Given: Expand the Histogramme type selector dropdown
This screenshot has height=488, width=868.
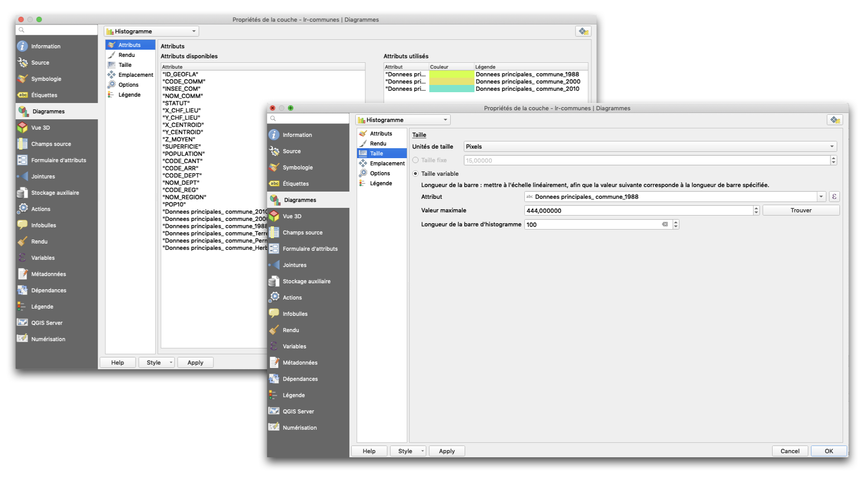Looking at the screenshot, I should tap(445, 120).
